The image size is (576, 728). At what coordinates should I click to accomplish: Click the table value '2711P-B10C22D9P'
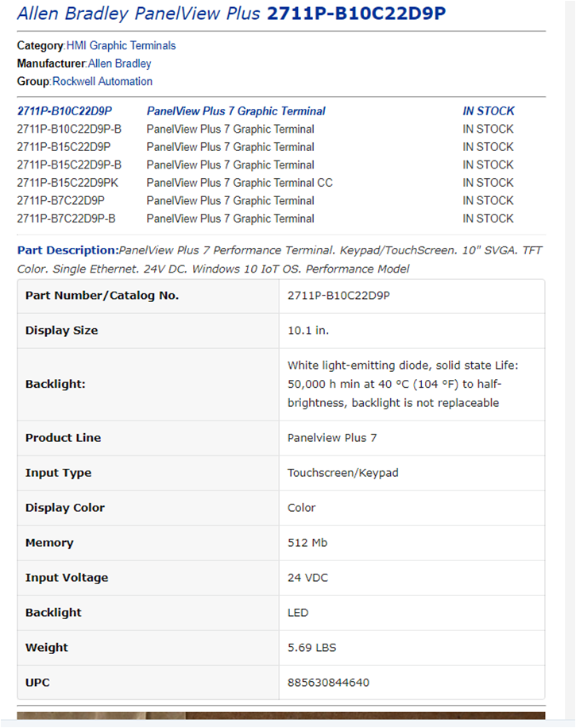point(338,296)
